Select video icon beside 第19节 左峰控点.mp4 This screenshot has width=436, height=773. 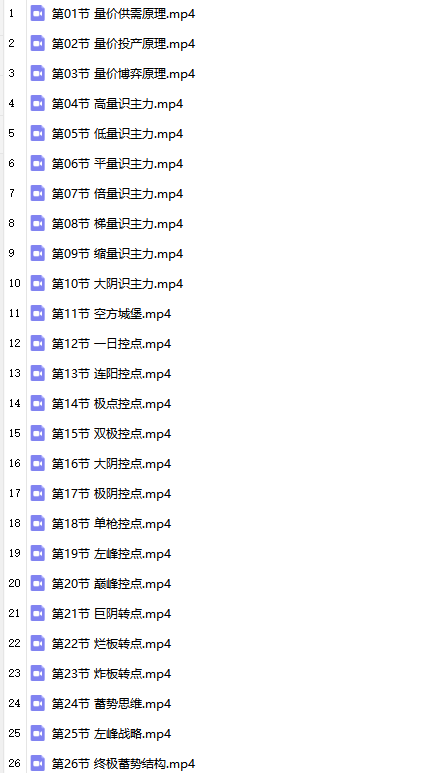coord(37,553)
